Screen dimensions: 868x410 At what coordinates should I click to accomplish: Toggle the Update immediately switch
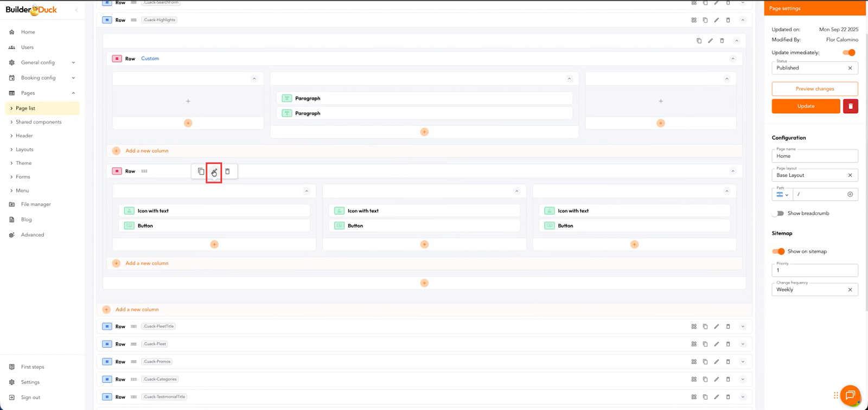point(848,53)
